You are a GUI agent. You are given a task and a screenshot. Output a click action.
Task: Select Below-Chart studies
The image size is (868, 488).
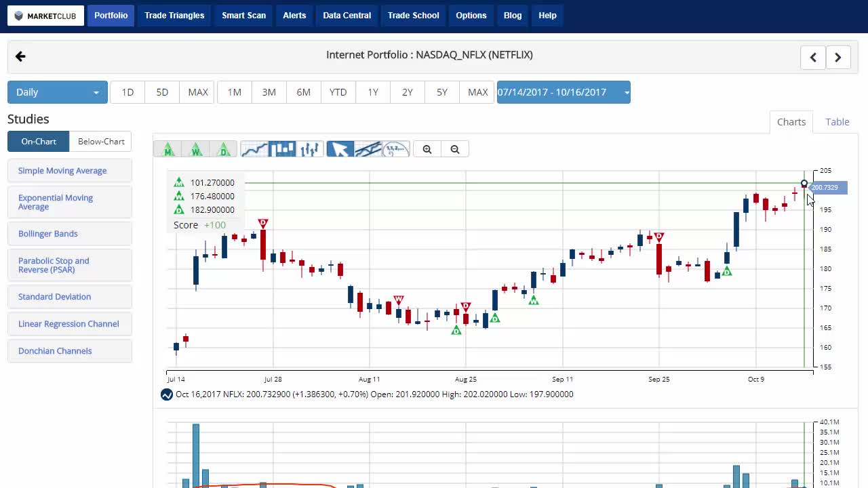tap(101, 142)
